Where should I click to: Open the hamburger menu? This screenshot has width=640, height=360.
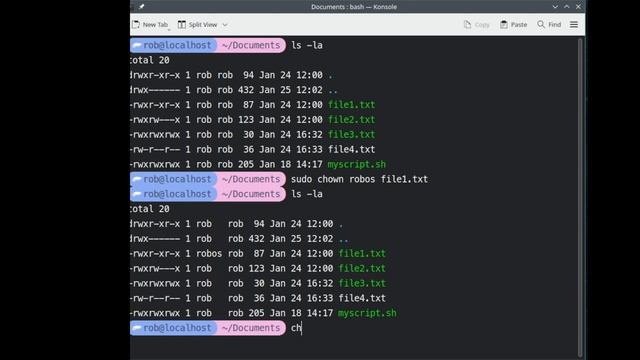click(573, 24)
